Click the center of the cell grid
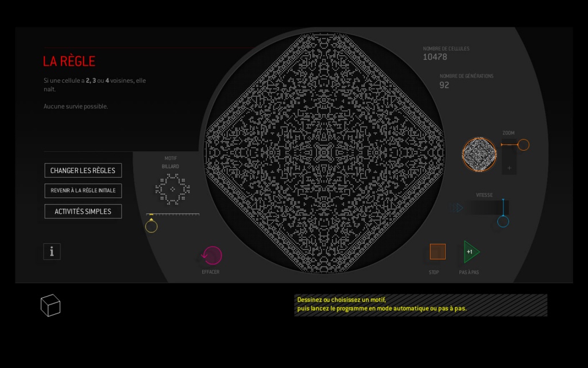 coord(324,153)
